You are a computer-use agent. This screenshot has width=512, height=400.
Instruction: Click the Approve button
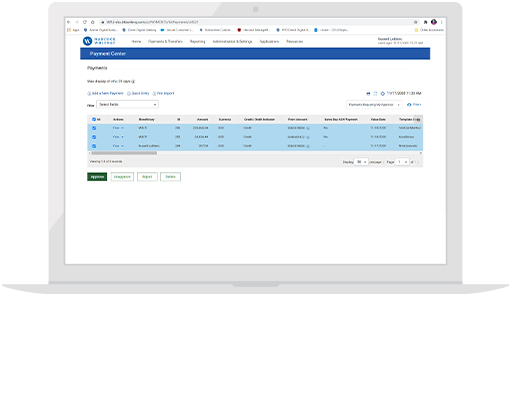pos(97,177)
